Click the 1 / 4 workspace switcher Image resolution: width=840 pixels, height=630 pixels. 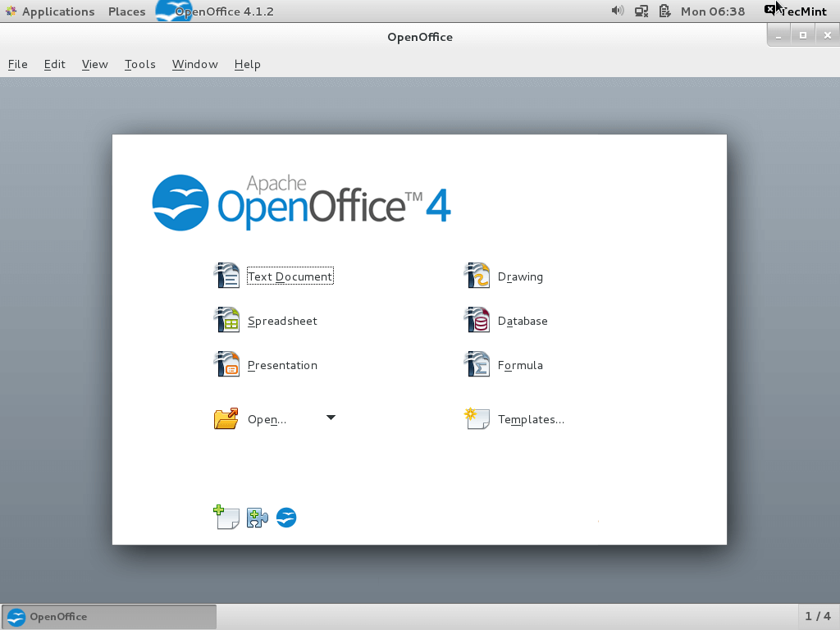(x=818, y=617)
